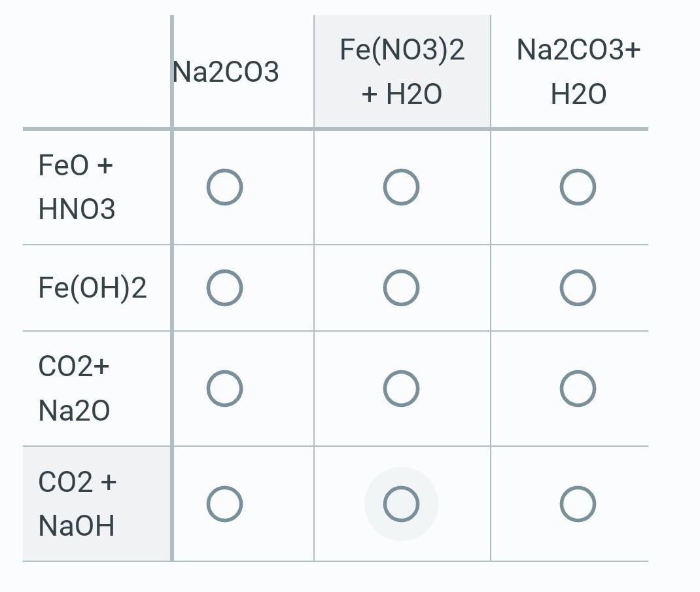Pick Fe(NO3)2 + H2O for CO2 + NaOH
Image resolution: width=700 pixels, height=592 pixels.
pyautogui.click(x=401, y=504)
